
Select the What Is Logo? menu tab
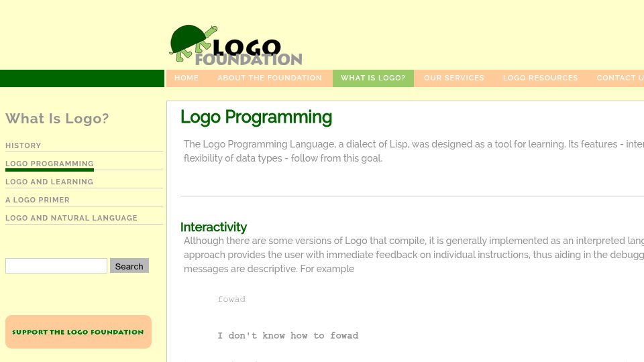pos(373,78)
